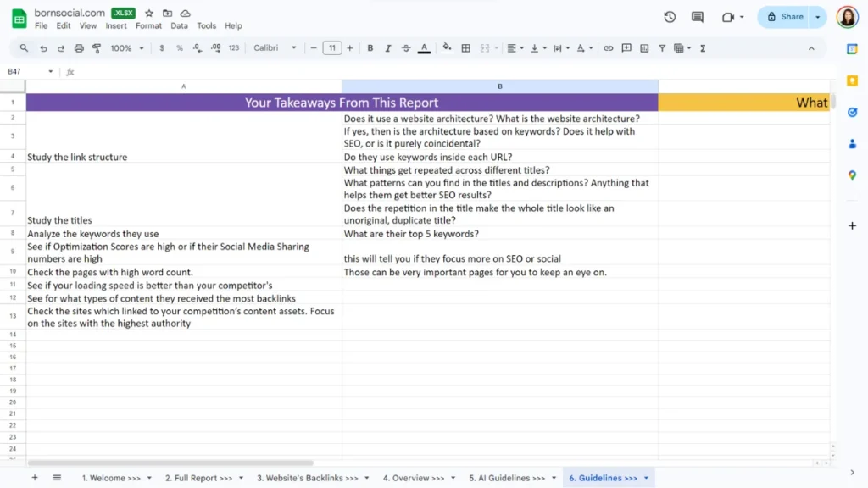Viewport: 868px width, 488px height.
Task: Star the bornsocial.com document
Action: (x=149, y=14)
